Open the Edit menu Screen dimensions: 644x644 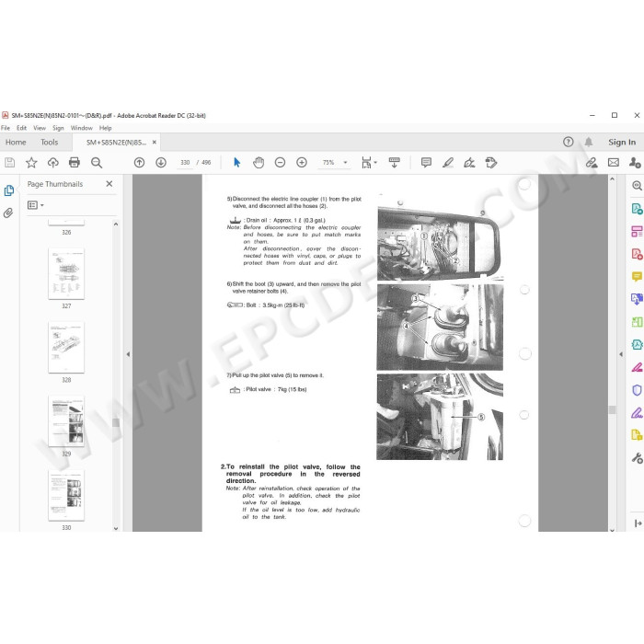[x=21, y=128]
